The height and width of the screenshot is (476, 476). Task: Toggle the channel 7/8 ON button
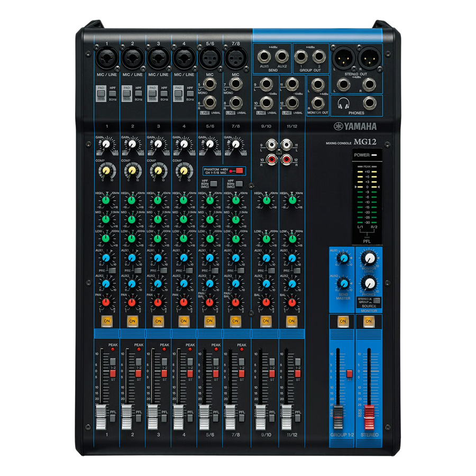235,321
